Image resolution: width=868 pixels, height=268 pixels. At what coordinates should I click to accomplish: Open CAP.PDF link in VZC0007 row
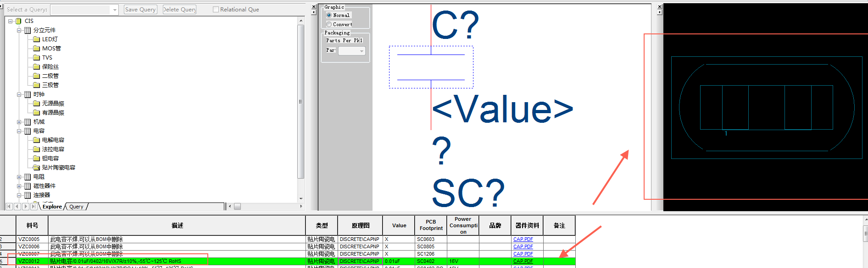(523, 254)
